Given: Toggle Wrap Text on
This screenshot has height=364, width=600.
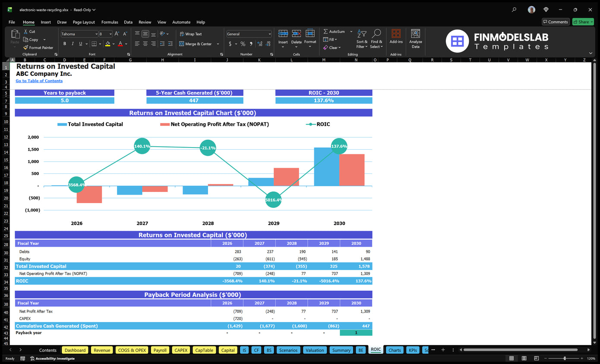Looking at the screenshot, I should [190, 34].
